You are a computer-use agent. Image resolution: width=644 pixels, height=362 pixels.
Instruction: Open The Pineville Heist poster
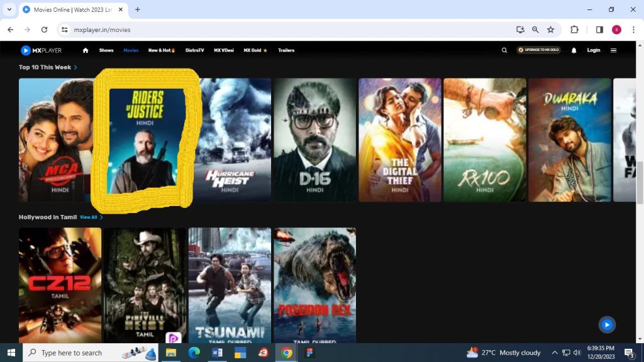tap(145, 285)
